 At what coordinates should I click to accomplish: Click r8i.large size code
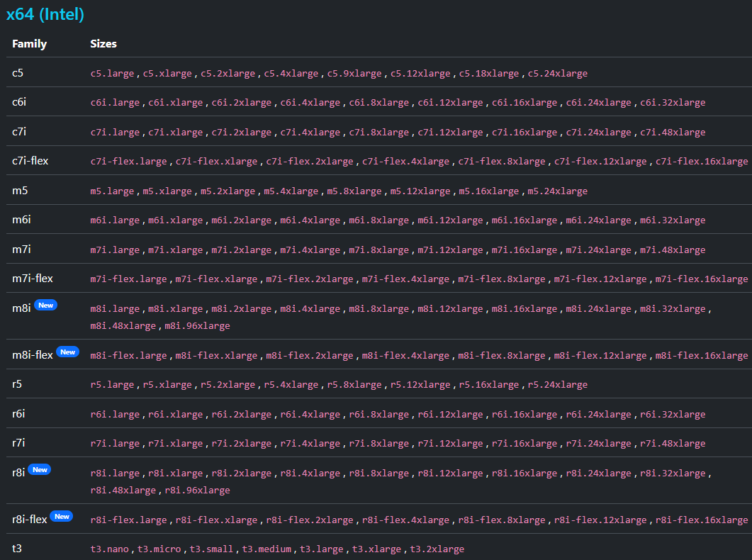click(x=115, y=474)
